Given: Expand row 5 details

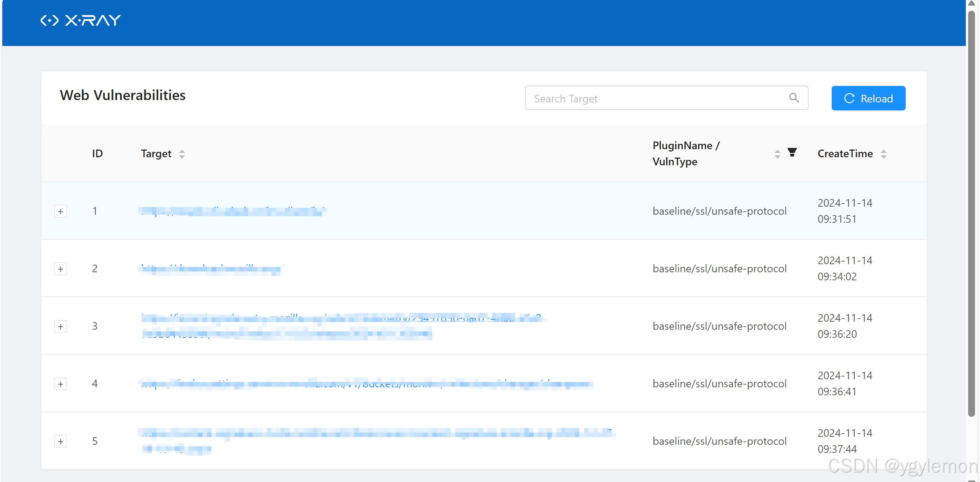Looking at the screenshot, I should 61,441.
